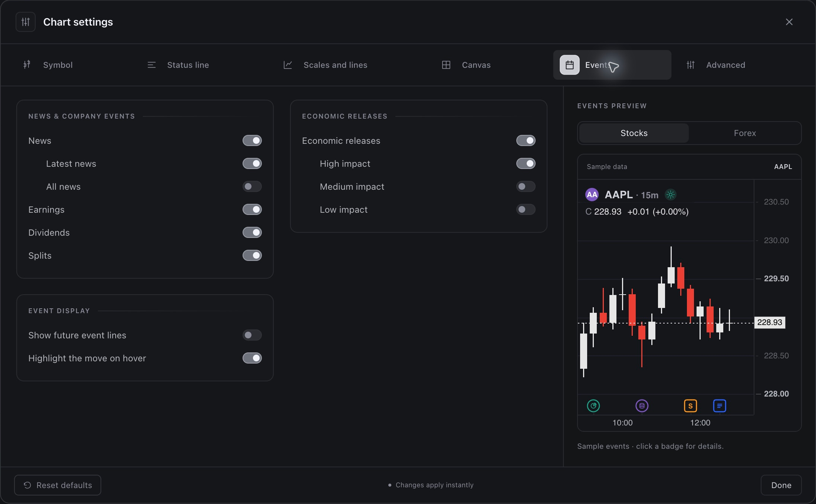Viewport: 816px width, 504px height.
Task: Turn off the Earnings toggle
Action: click(x=252, y=209)
